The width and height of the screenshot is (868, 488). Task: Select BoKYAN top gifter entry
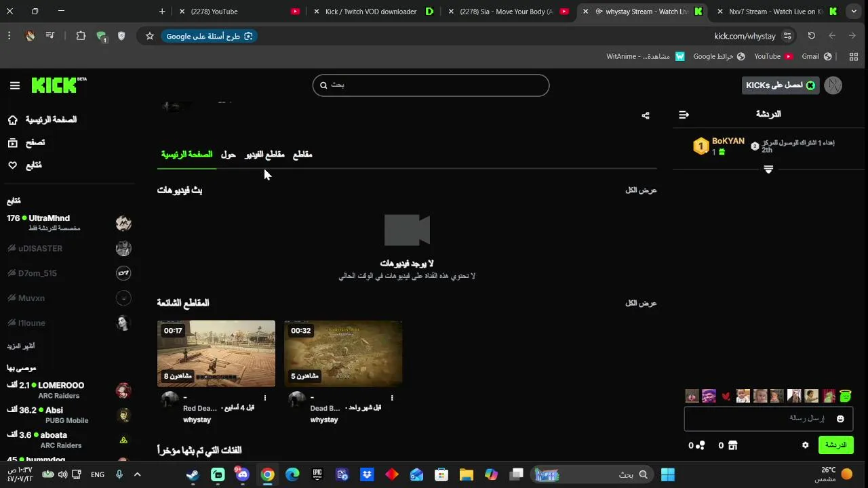[719, 146]
